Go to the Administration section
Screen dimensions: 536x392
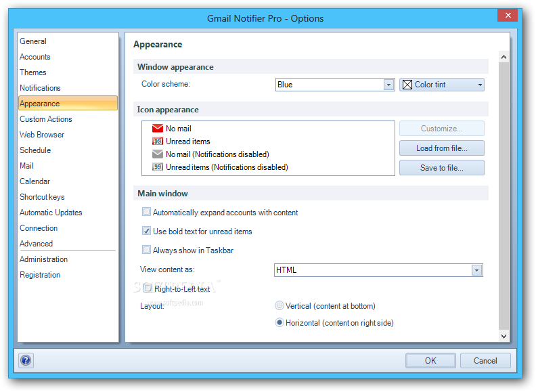click(44, 259)
